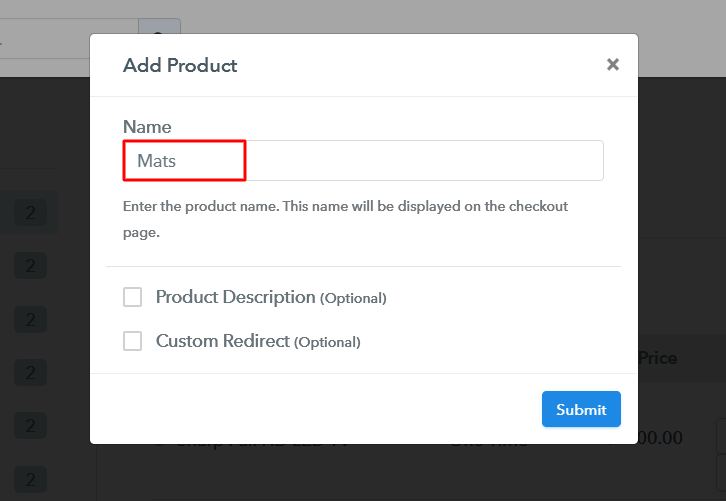This screenshot has height=501, width=726.
Task: Click the 'Product Description (Optional)' label text
Action: (271, 297)
